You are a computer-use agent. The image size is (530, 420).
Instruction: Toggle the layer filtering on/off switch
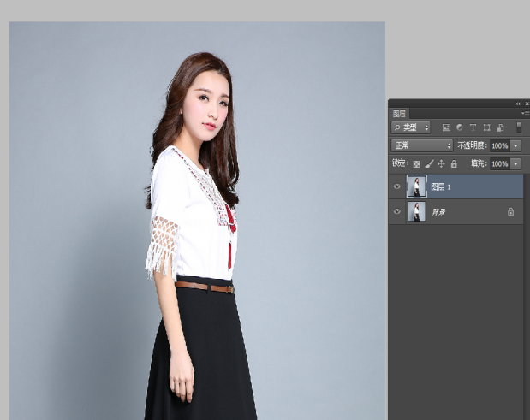click(519, 127)
